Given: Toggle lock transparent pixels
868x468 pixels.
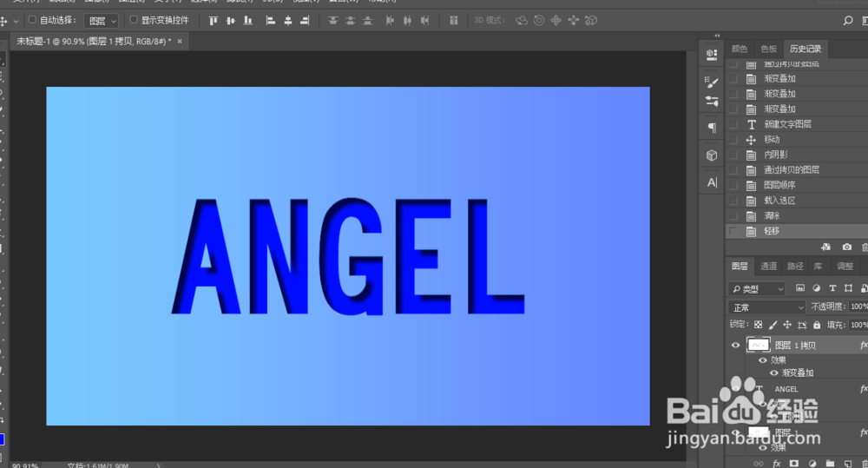Looking at the screenshot, I should tap(759, 325).
